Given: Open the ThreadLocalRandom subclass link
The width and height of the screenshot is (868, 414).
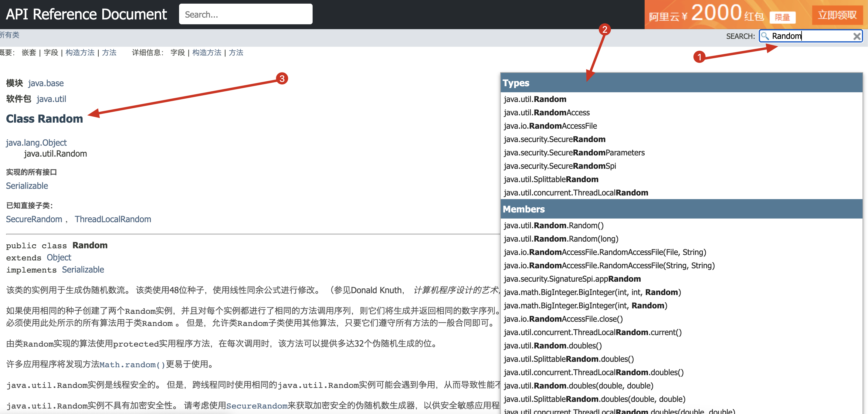Looking at the screenshot, I should tap(113, 219).
